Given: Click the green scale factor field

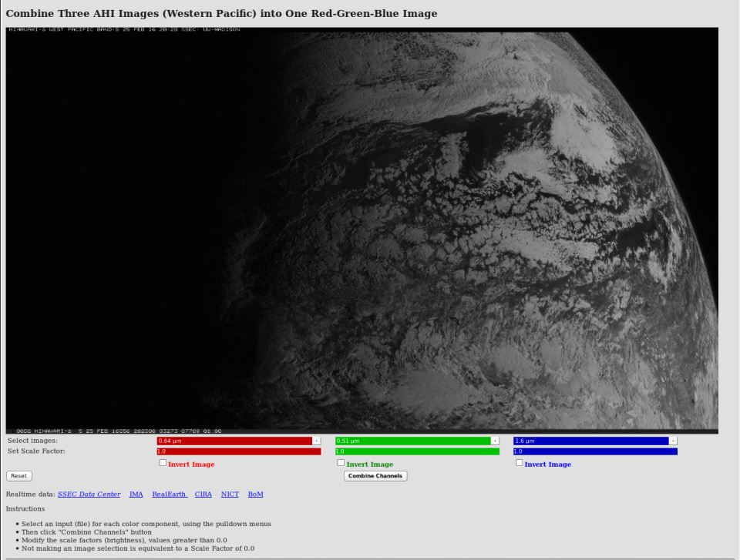Looking at the screenshot, I should pyautogui.click(x=417, y=451).
